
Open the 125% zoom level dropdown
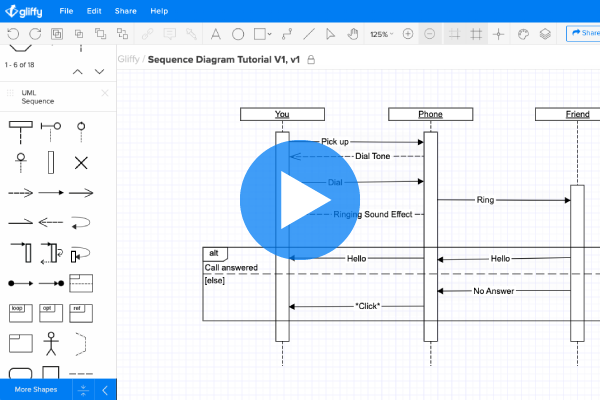(x=382, y=34)
